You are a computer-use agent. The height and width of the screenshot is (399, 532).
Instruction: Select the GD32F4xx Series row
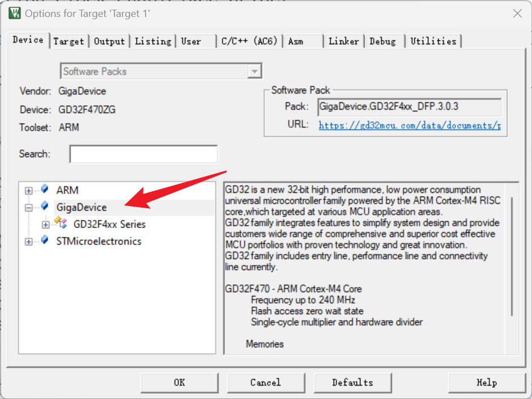point(109,224)
